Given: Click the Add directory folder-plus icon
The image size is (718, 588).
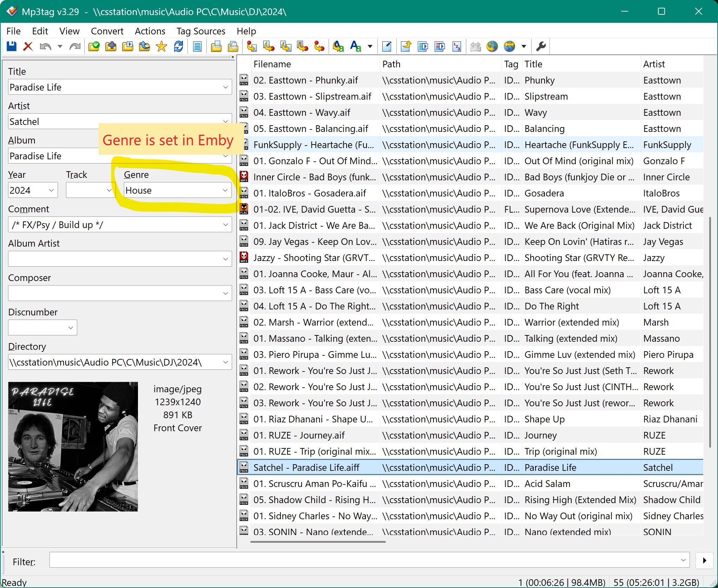Looking at the screenshot, I should 111,46.
